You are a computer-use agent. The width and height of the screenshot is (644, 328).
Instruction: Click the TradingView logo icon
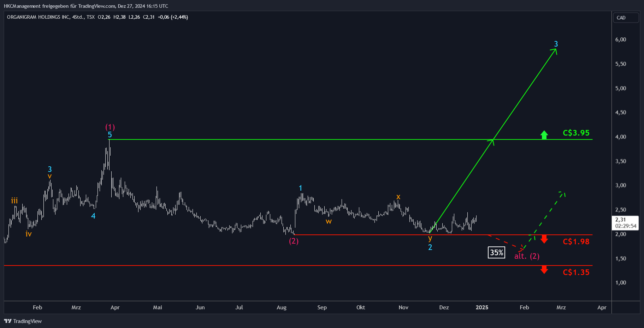click(x=8, y=321)
